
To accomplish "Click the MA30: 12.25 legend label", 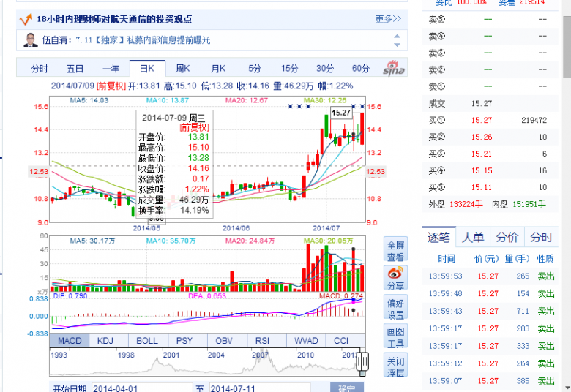I will click(x=325, y=100).
